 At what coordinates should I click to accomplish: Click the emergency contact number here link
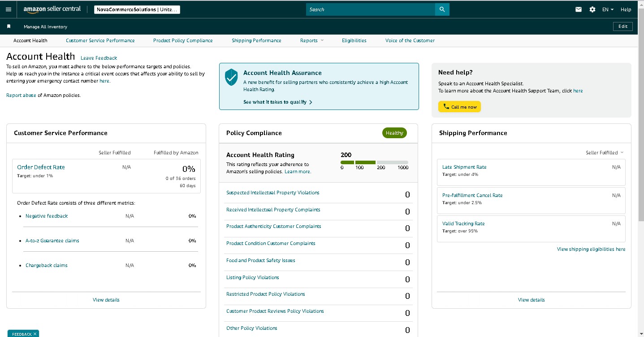[x=104, y=81]
